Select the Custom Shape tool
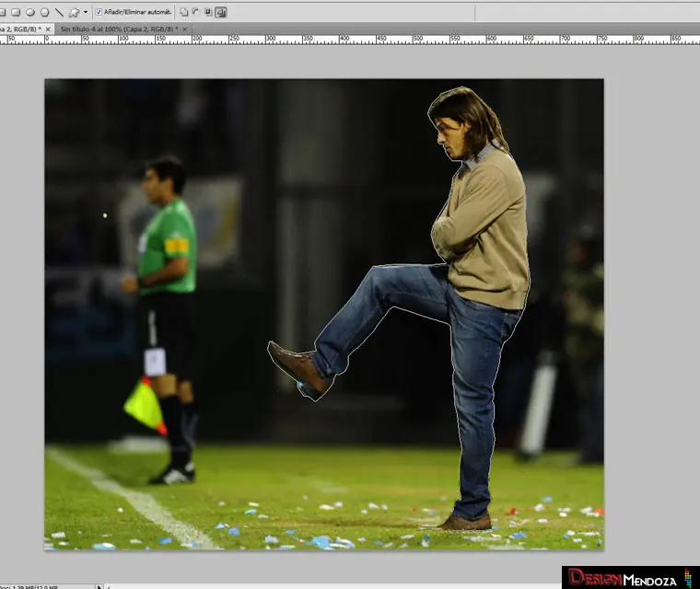 (74, 13)
